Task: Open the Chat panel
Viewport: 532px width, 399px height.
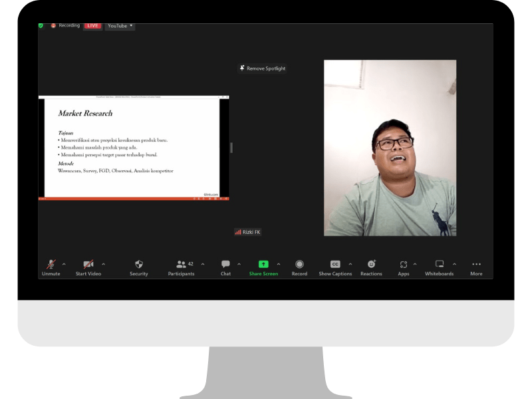Action: click(x=225, y=268)
